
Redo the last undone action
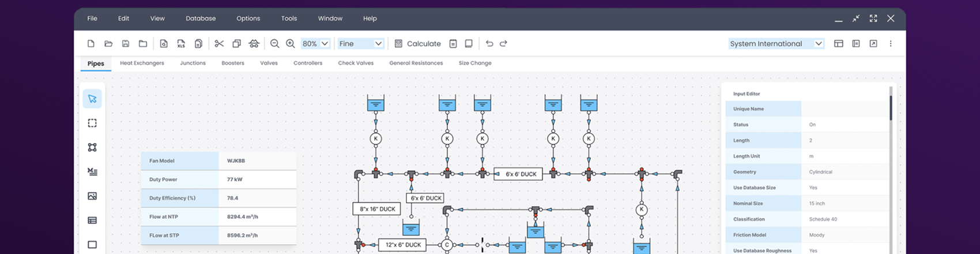pyautogui.click(x=503, y=43)
